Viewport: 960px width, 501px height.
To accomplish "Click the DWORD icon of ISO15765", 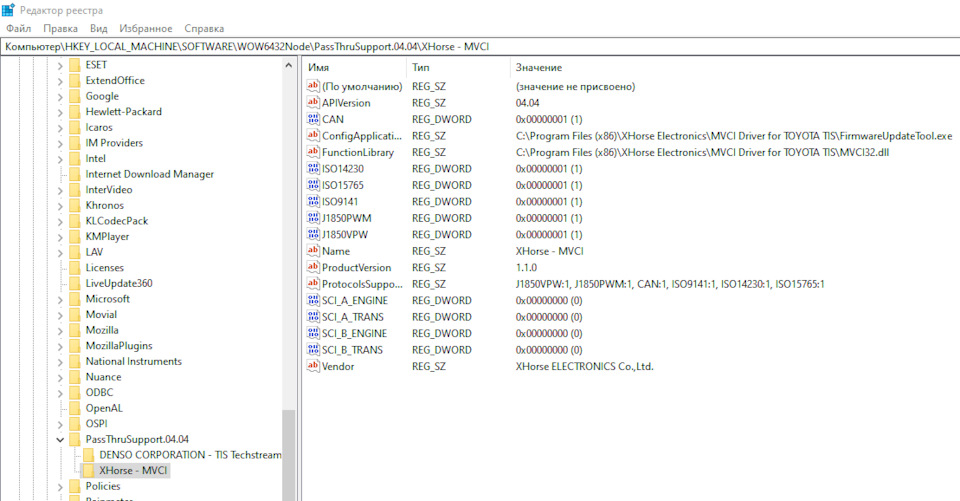I will pyautogui.click(x=313, y=185).
